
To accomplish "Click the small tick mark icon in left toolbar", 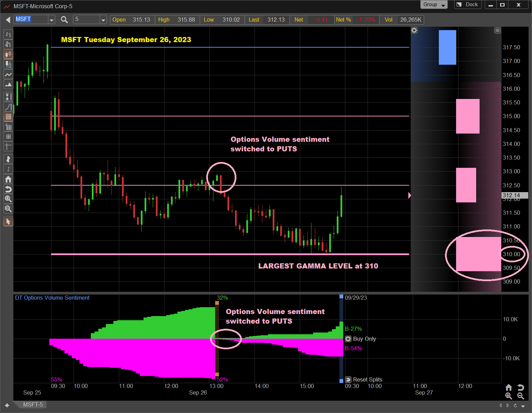I will [8, 169].
